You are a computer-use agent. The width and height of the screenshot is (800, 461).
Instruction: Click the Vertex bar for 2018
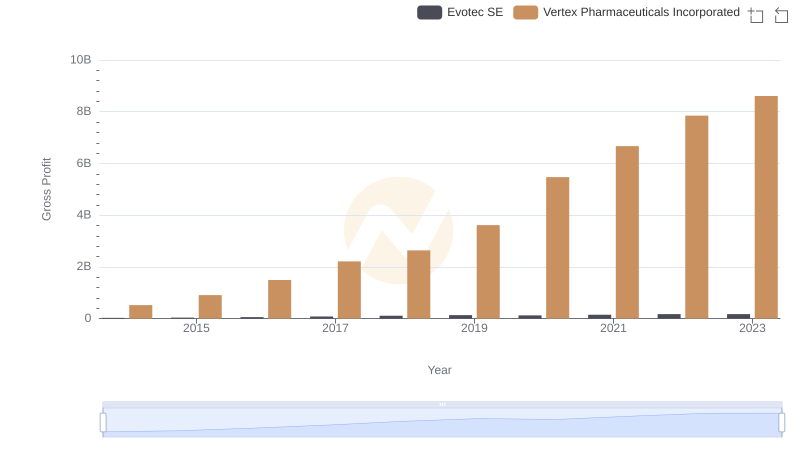pyautogui.click(x=419, y=284)
